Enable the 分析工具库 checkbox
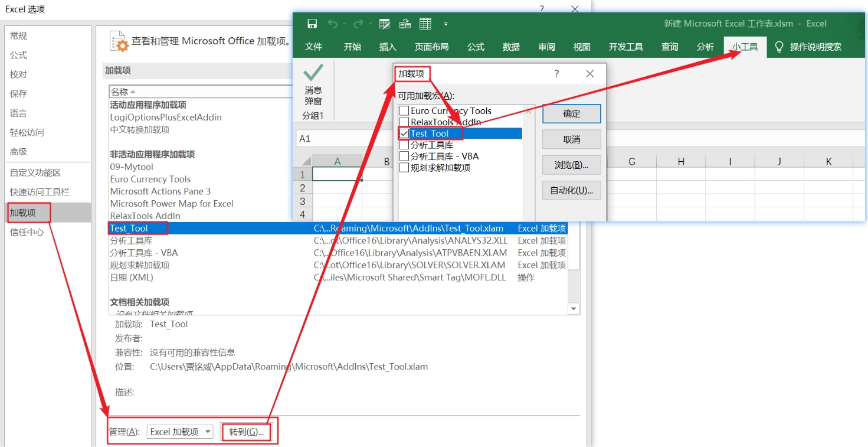The width and height of the screenshot is (868, 447). [x=404, y=145]
